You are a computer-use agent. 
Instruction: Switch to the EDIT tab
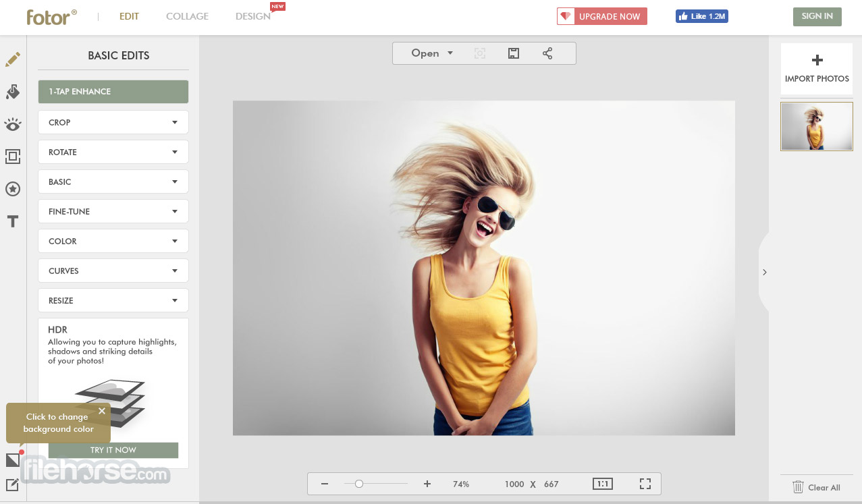point(129,16)
